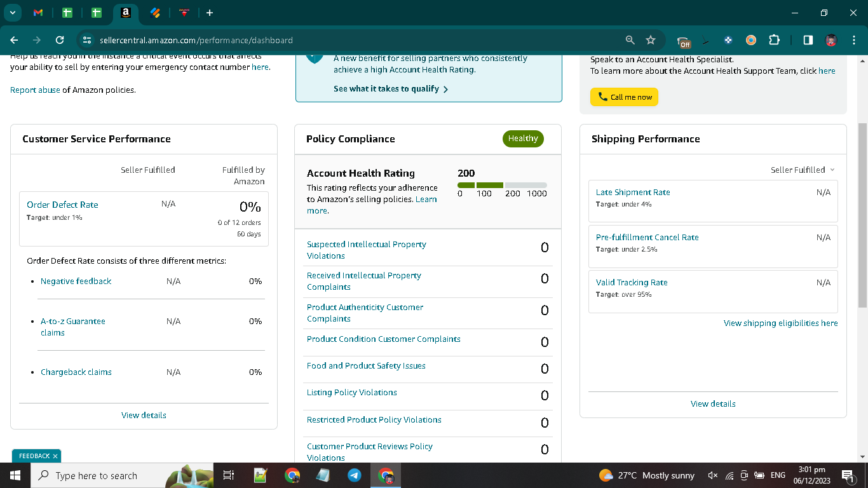Bookmark this page with the star icon
868x488 pixels.
(x=651, y=40)
